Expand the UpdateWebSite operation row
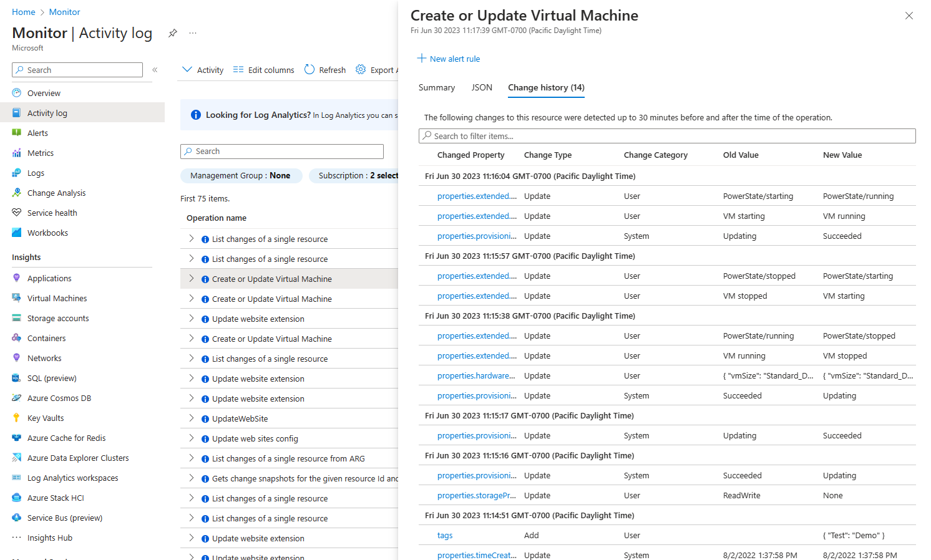 point(192,418)
